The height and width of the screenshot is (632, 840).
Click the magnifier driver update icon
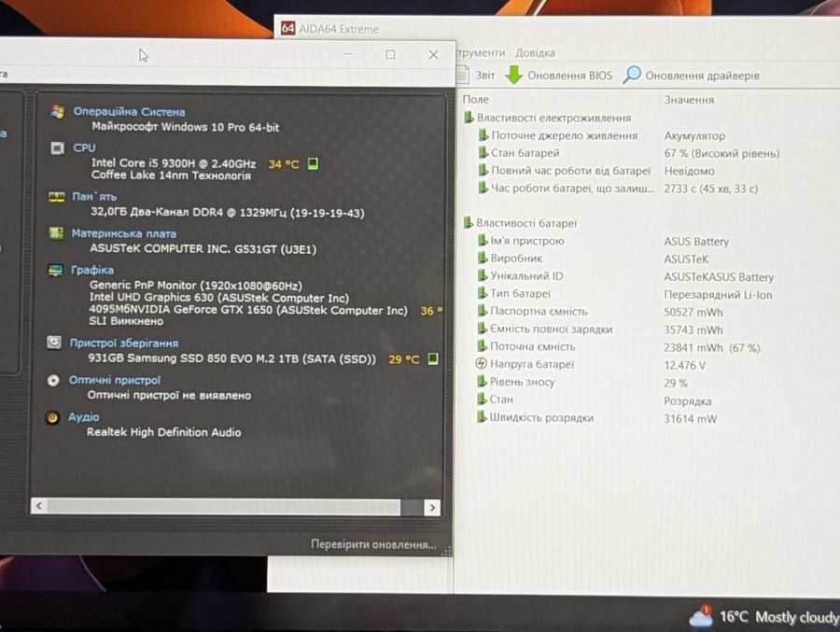coord(632,75)
